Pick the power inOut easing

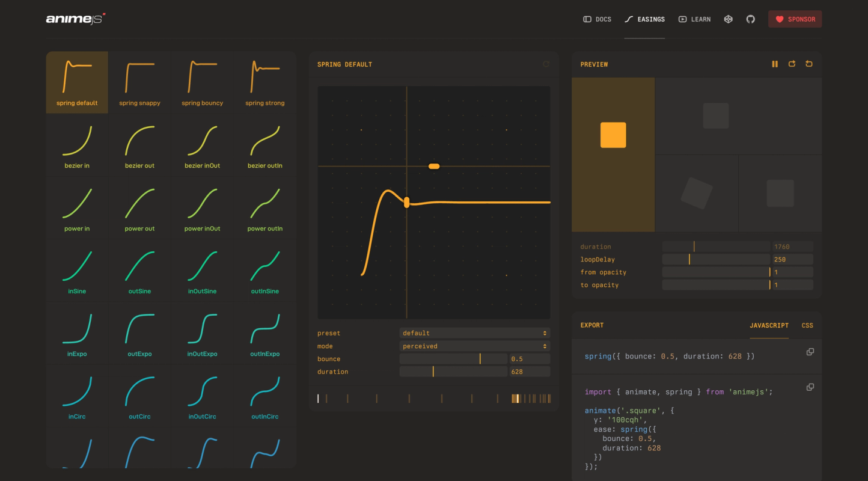coord(202,208)
